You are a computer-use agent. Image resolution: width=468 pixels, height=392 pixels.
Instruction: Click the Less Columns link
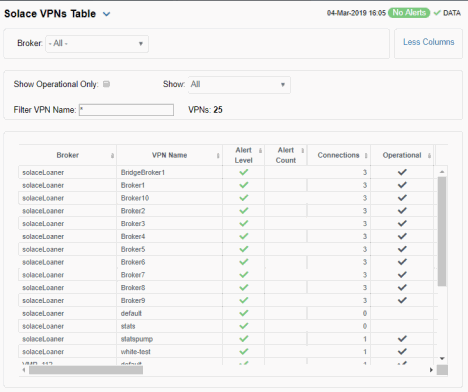click(429, 42)
